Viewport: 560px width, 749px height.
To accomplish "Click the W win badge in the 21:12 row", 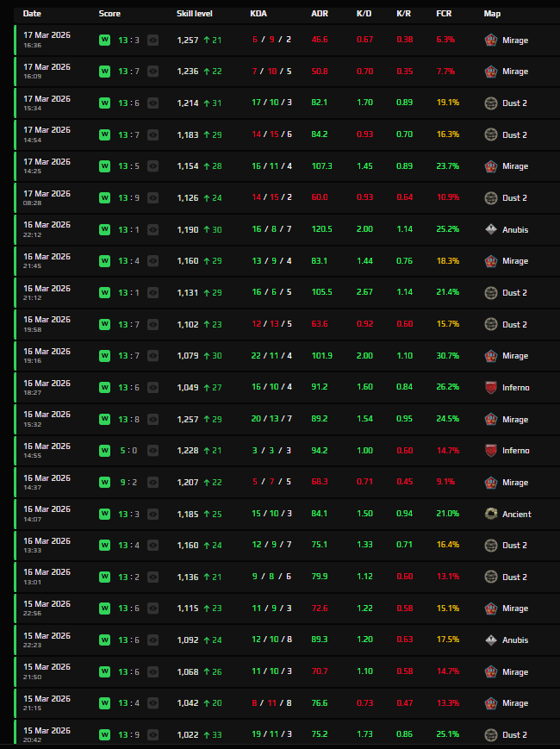I will (x=104, y=292).
